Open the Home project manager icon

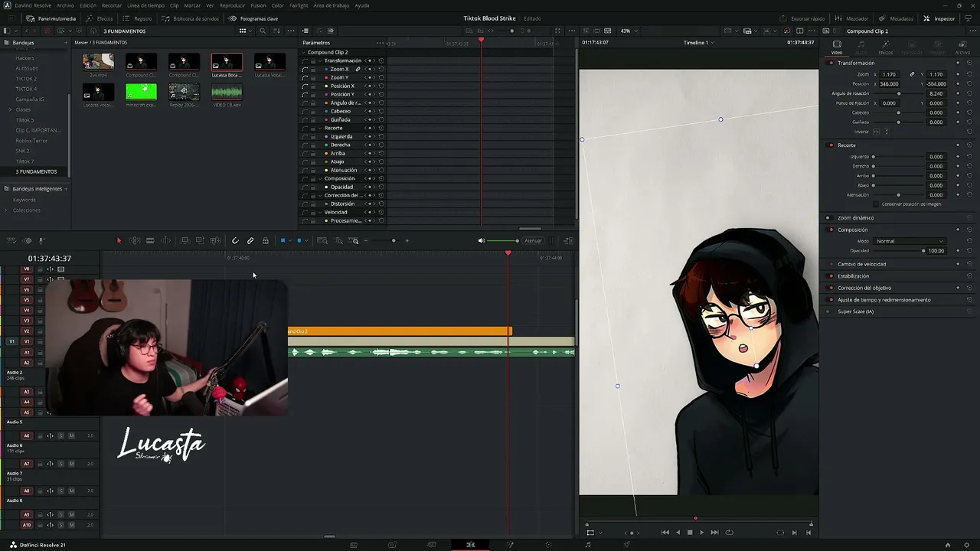point(948,545)
